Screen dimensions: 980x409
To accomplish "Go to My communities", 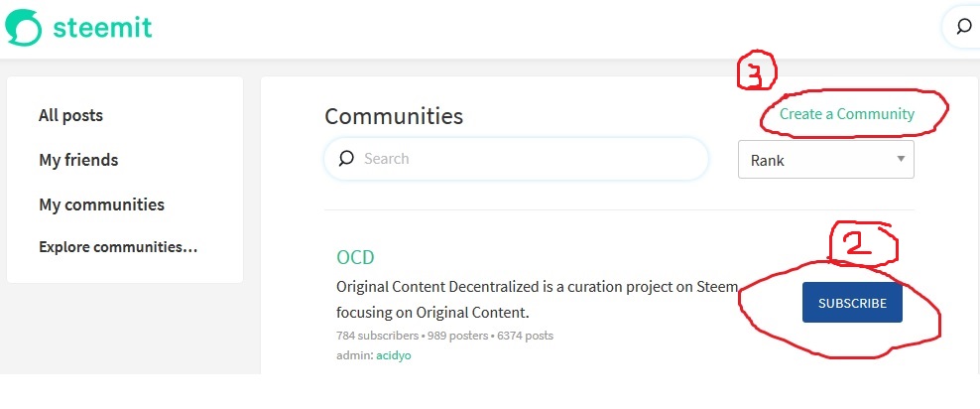I will (x=101, y=204).
